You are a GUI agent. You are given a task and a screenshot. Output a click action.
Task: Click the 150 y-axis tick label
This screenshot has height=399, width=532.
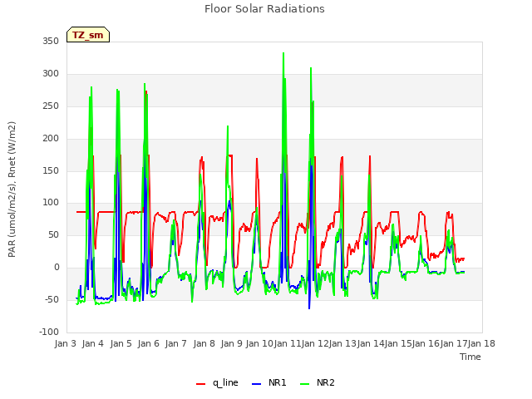[51, 170]
